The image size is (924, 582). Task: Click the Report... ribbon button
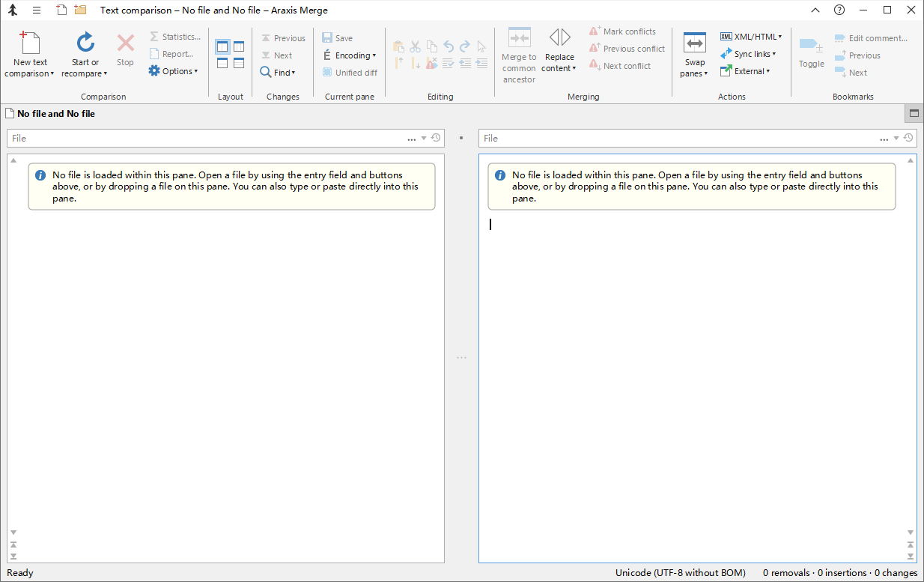coord(171,54)
